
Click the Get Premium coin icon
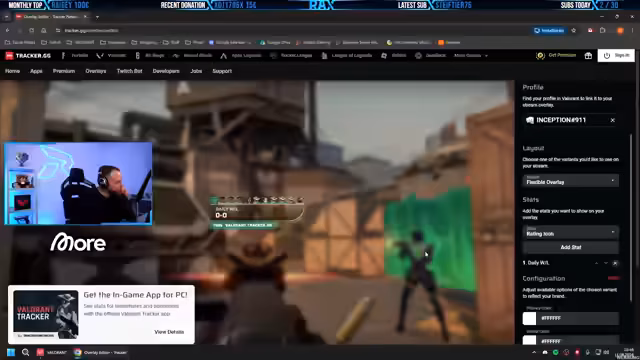(x=540, y=56)
